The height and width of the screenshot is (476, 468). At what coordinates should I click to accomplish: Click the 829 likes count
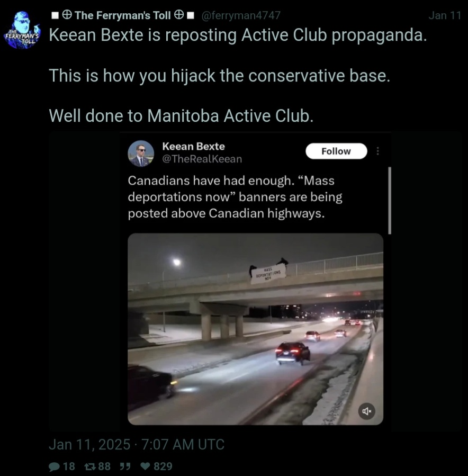point(163,466)
